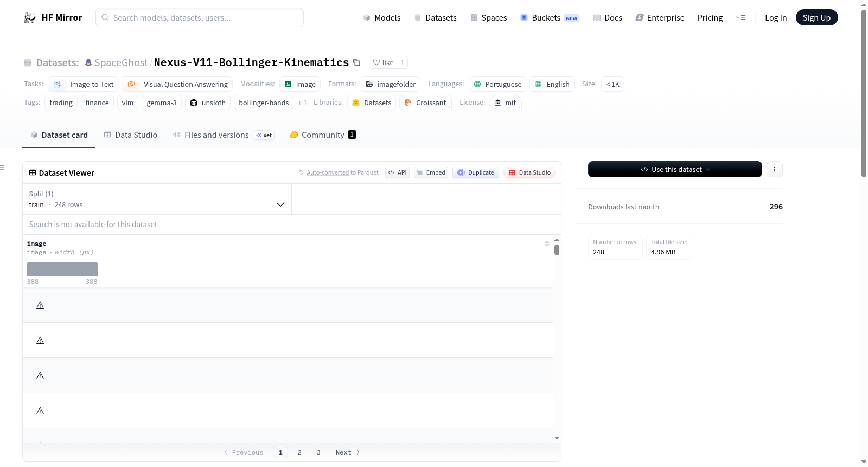Click the mit license tag

pos(506,103)
